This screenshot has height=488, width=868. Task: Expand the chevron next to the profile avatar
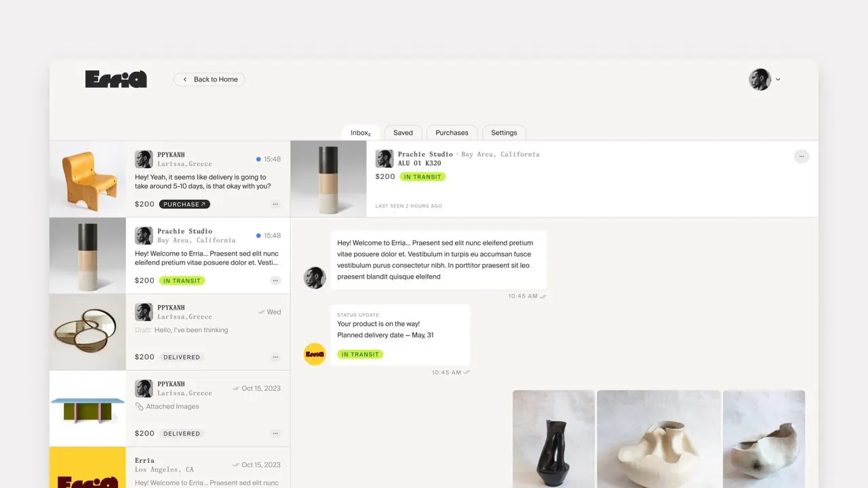(778, 79)
